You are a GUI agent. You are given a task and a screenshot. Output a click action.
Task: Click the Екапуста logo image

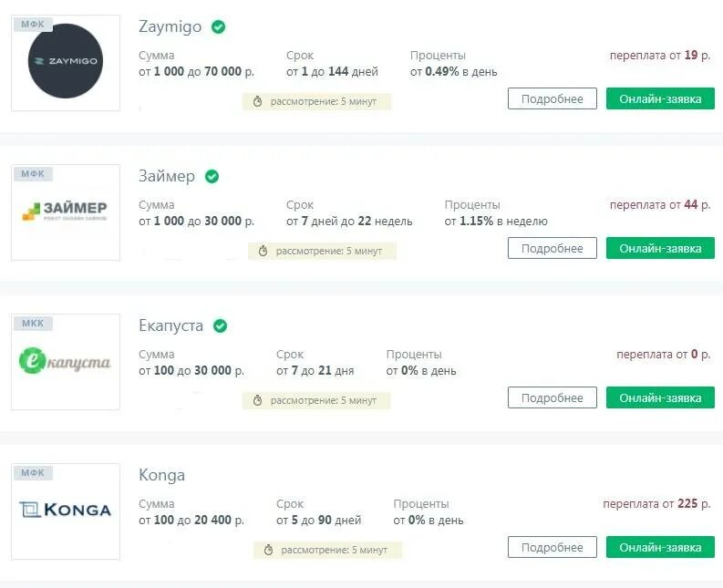pos(66,362)
